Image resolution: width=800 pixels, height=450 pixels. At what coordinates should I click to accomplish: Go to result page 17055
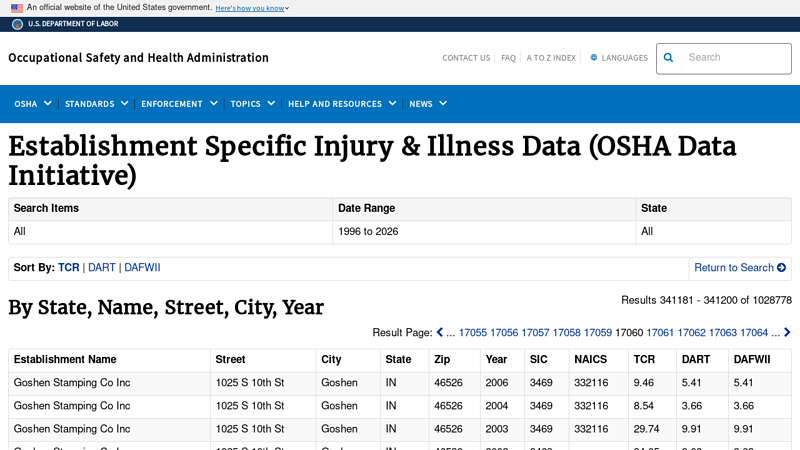tap(472, 333)
